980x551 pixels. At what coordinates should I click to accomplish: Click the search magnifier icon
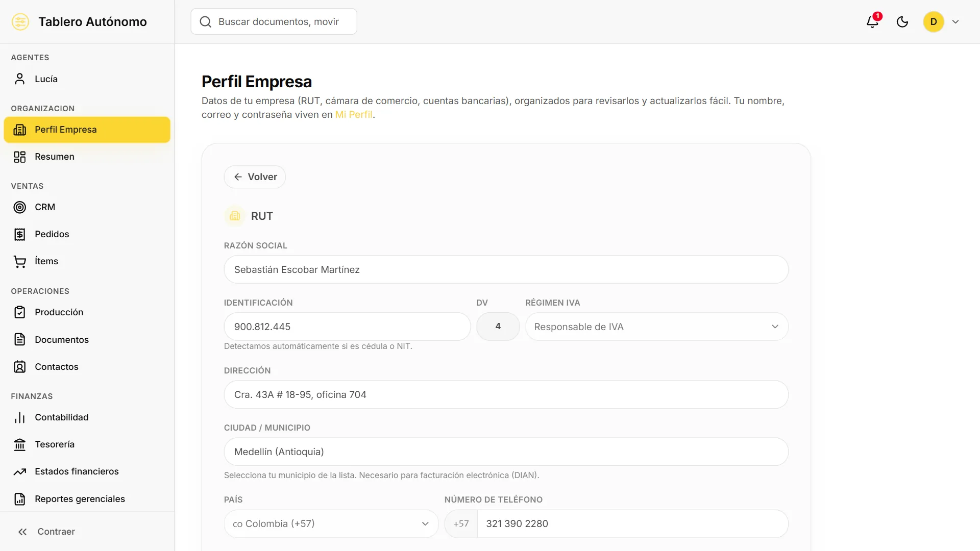pos(205,21)
